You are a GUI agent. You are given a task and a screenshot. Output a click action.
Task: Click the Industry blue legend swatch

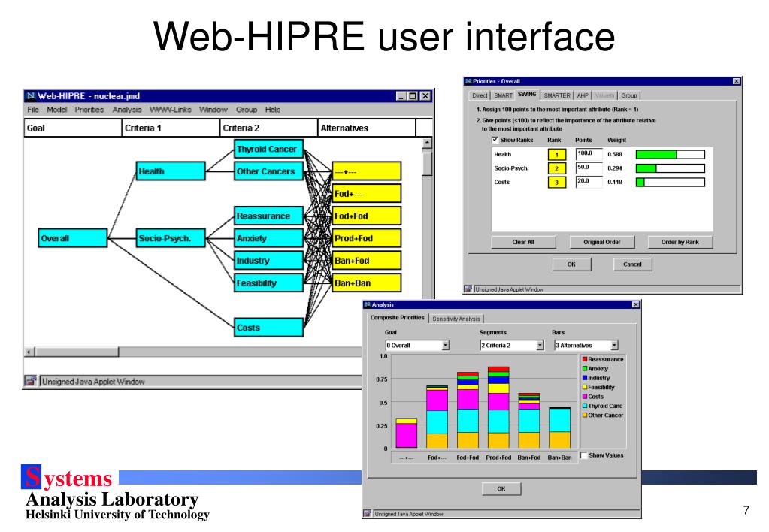pyautogui.click(x=585, y=378)
